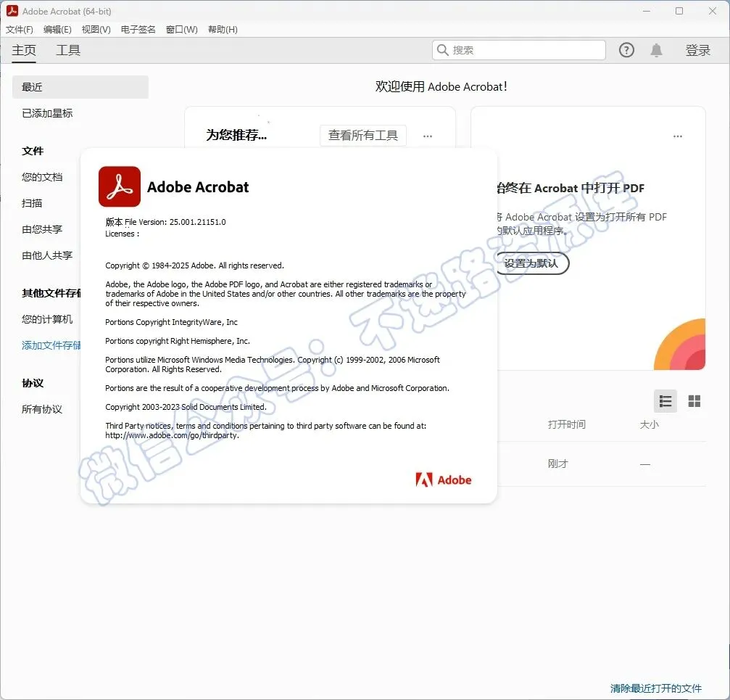Click 设置为默认 button
The width and height of the screenshot is (730, 700).
tap(531, 263)
